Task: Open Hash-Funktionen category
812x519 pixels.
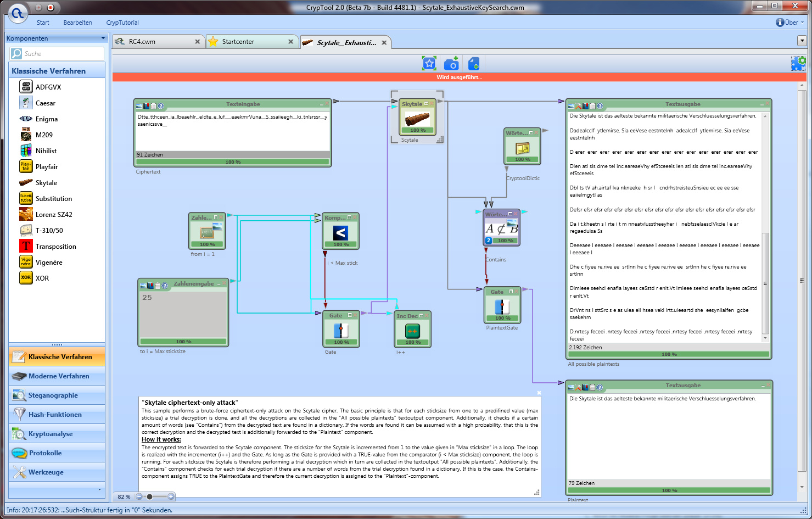Action: (57, 415)
